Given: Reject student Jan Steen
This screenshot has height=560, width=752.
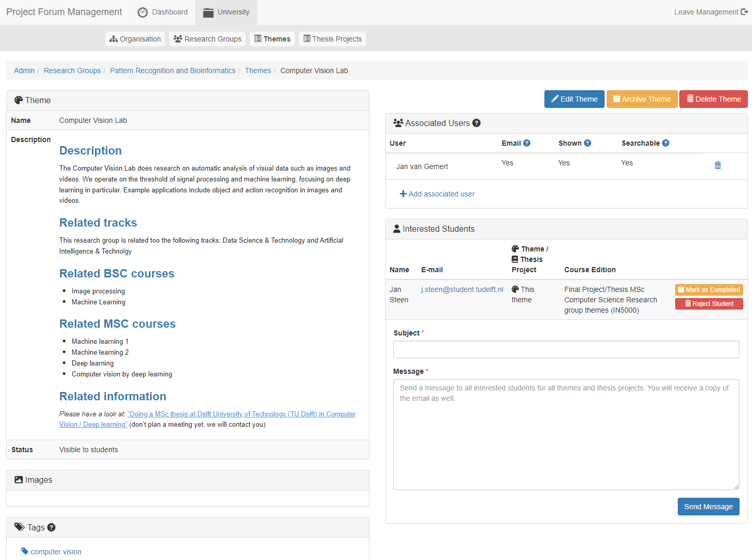Looking at the screenshot, I should (x=708, y=304).
